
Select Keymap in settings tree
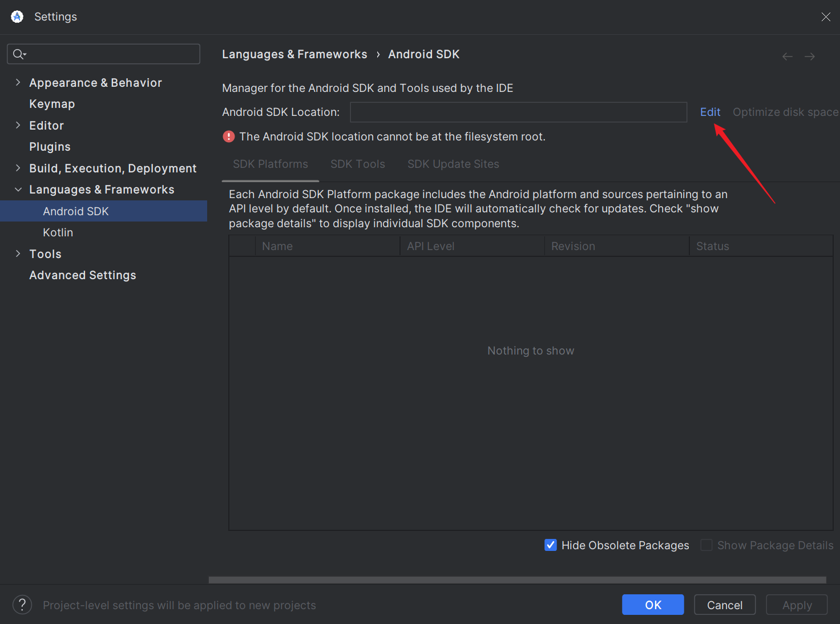[x=52, y=104]
